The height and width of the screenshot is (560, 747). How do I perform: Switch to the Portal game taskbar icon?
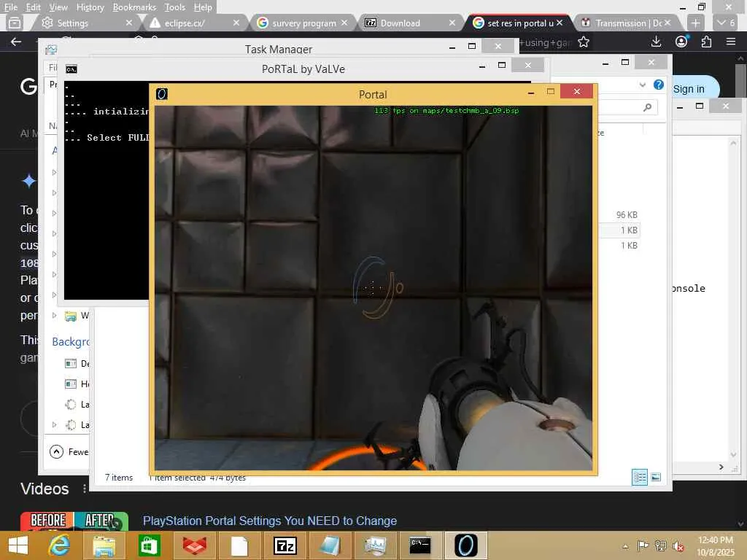tap(466, 545)
